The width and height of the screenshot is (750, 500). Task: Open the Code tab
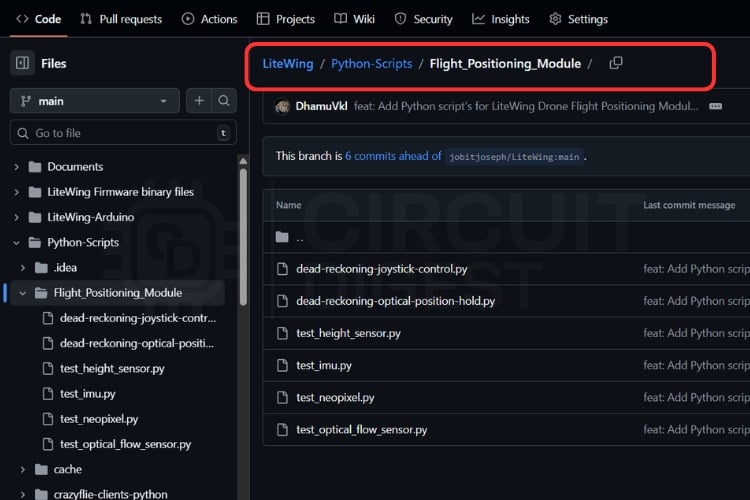39,19
